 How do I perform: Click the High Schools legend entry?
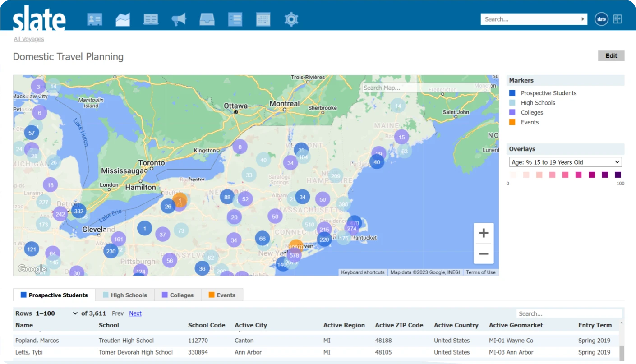538,103
